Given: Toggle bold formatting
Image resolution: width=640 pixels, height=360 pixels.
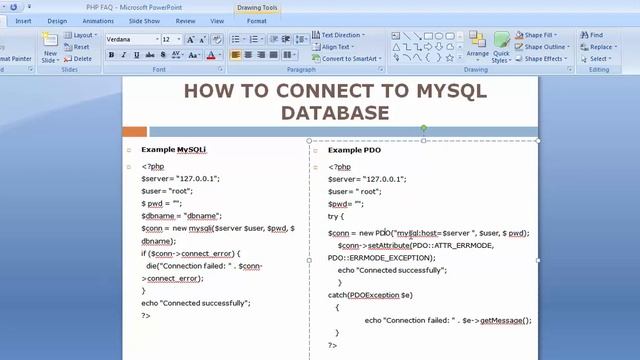Looking at the screenshot, I should click(111, 55).
